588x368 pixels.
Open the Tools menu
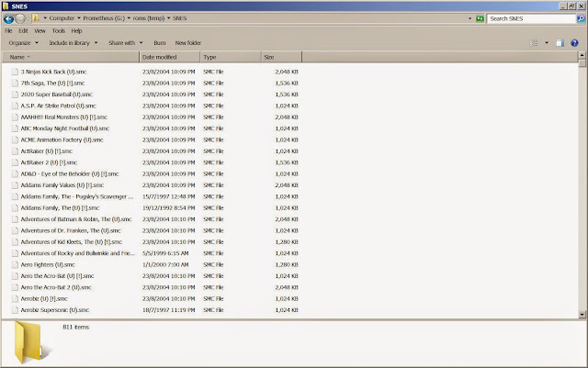pyautogui.click(x=59, y=30)
